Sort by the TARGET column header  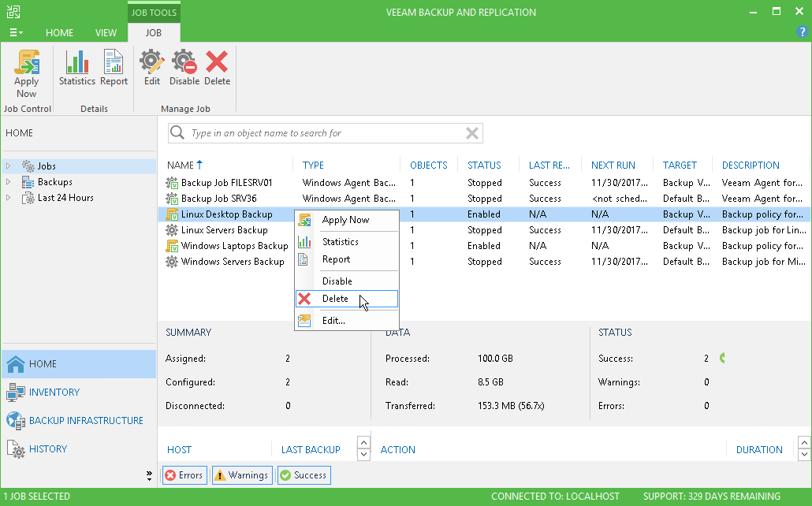click(x=680, y=165)
